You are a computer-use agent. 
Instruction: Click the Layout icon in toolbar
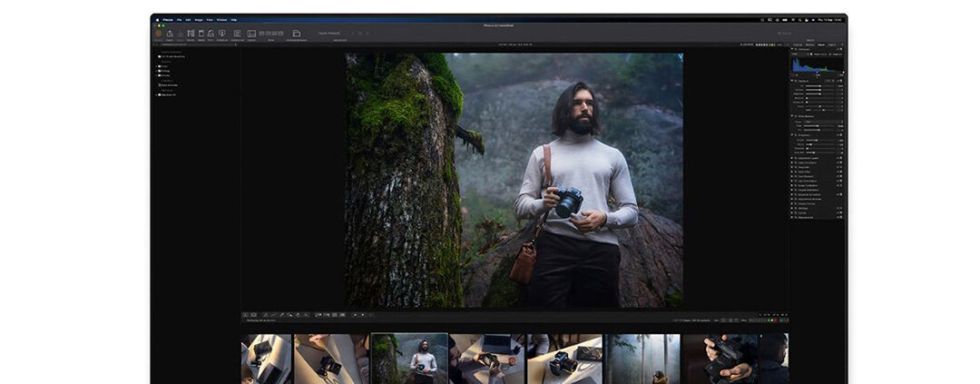(251, 34)
